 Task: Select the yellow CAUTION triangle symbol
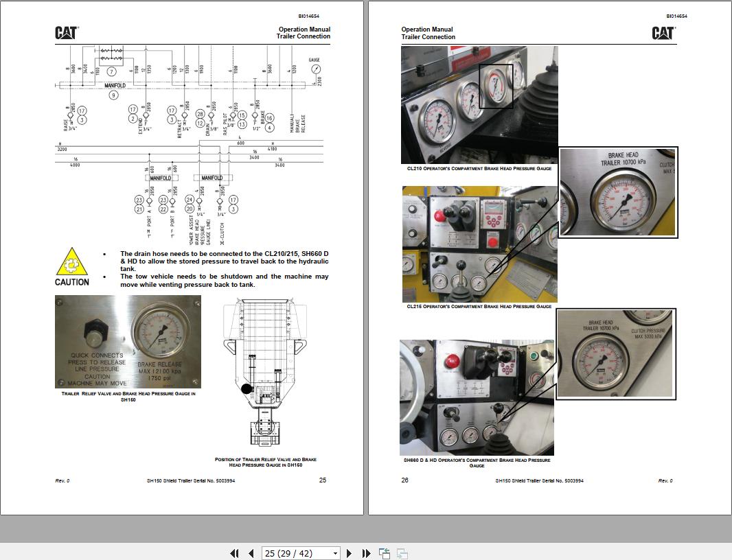[x=71, y=261]
